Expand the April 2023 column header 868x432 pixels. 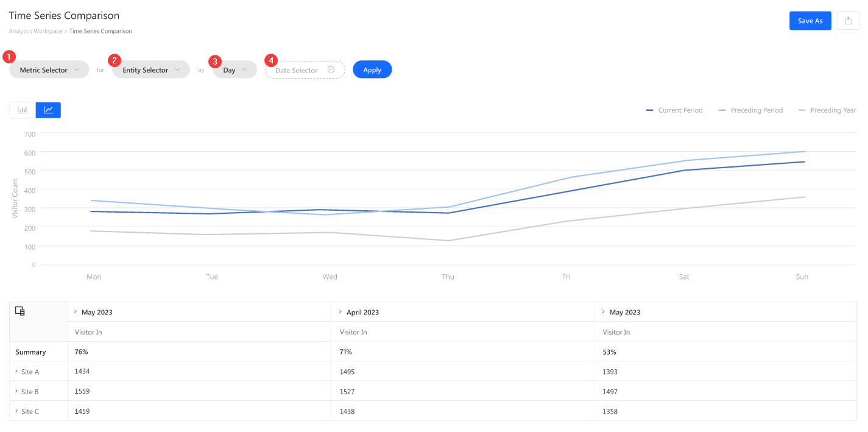[x=340, y=312]
